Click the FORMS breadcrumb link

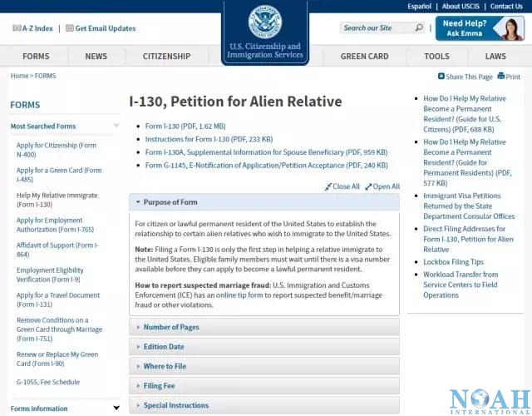(45, 76)
